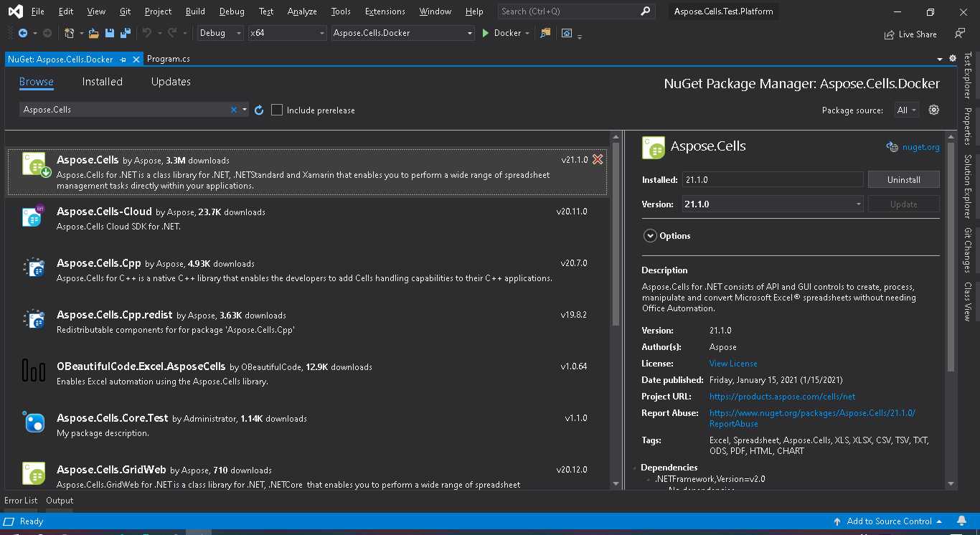The height and width of the screenshot is (535, 980).
Task: Open NuGet package source settings gear
Action: click(933, 110)
